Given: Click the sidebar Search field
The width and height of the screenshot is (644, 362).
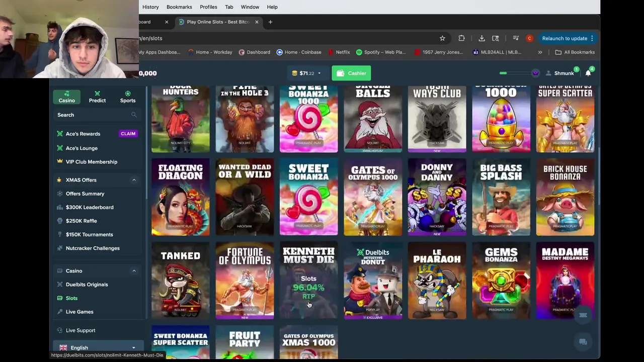Looking at the screenshot, I should [97, 115].
